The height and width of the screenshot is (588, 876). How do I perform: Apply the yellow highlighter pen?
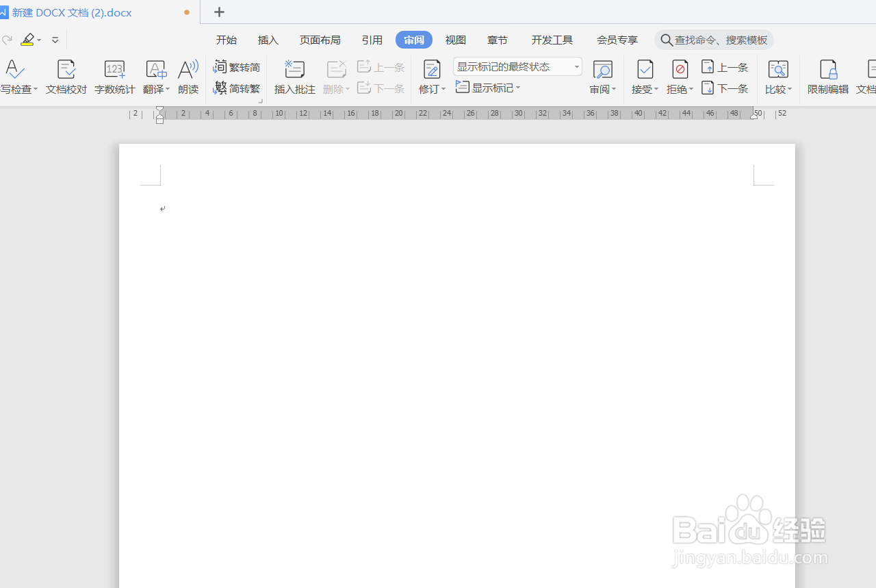(x=27, y=40)
